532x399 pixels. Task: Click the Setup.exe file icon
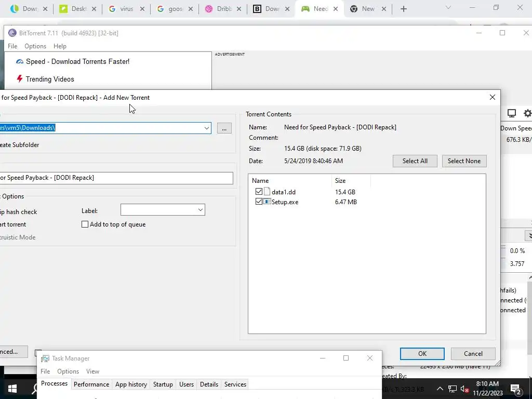pos(268,202)
